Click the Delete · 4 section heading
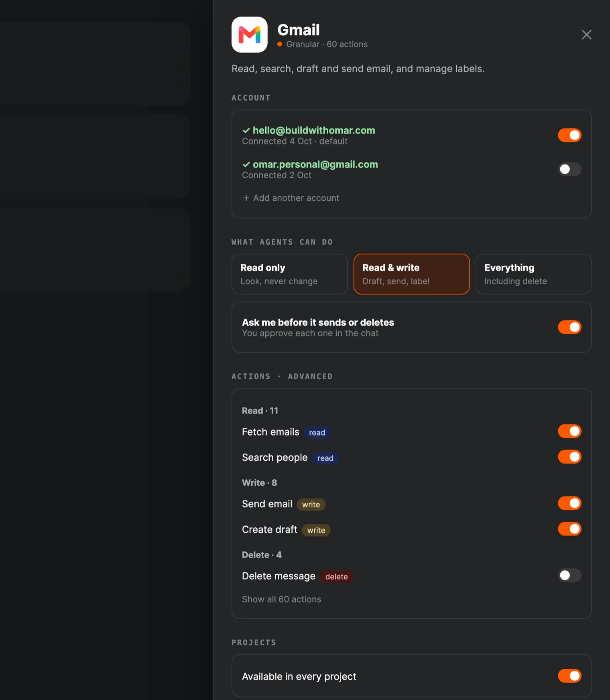This screenshot has width=610, height=700. point(262,555)
